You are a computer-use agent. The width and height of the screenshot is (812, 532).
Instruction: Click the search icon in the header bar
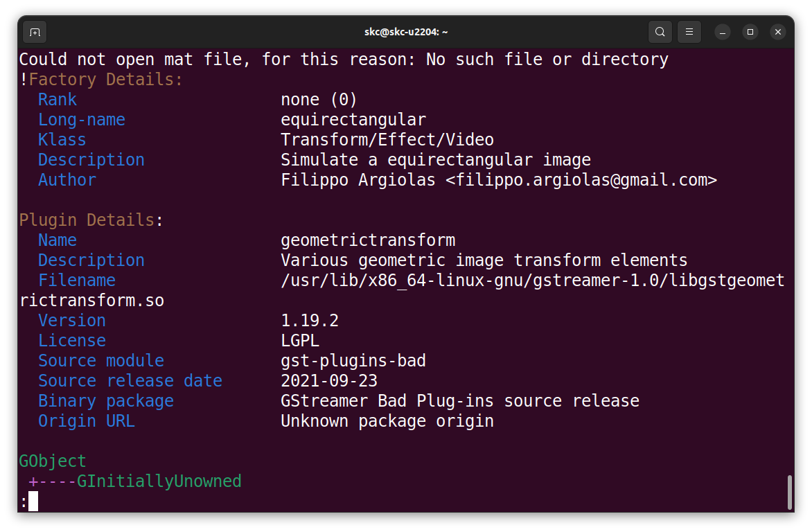(x=660, y=32)
